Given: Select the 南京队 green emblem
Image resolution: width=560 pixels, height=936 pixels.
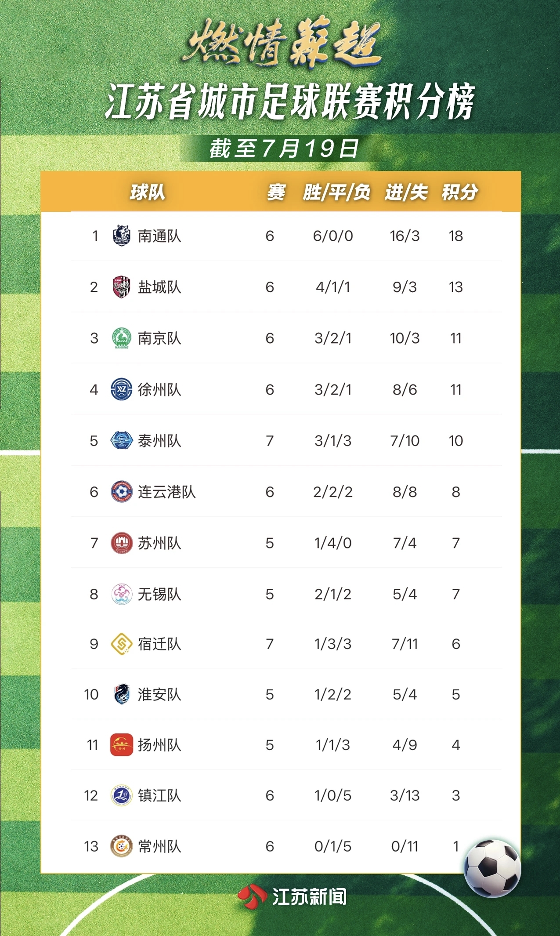Looking at the screenshot, I should (121, 338).
